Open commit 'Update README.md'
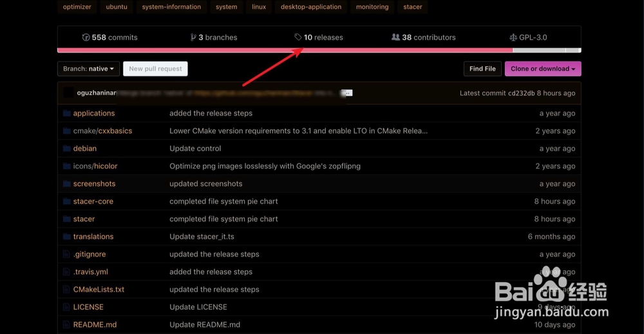The height and width of the screenshot is (334, 644). (205, 325)
